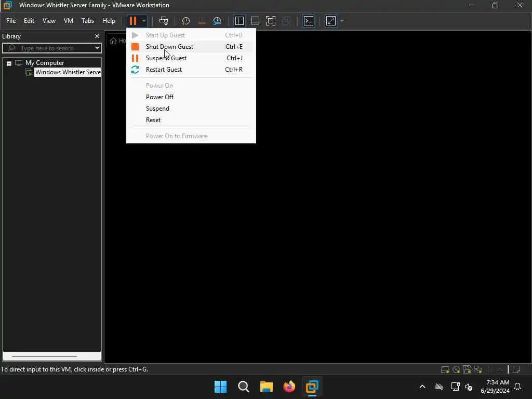
Task: Select Windows Whistler Server VM in library
Action: pyautogui.click(x=68, y=72)
